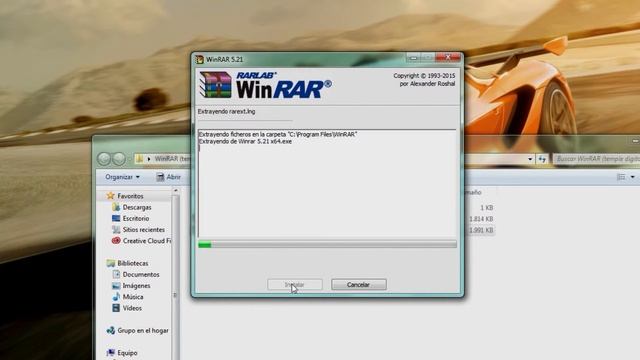
Task: Click the Explorer address bar path
Action: [171, 159]
